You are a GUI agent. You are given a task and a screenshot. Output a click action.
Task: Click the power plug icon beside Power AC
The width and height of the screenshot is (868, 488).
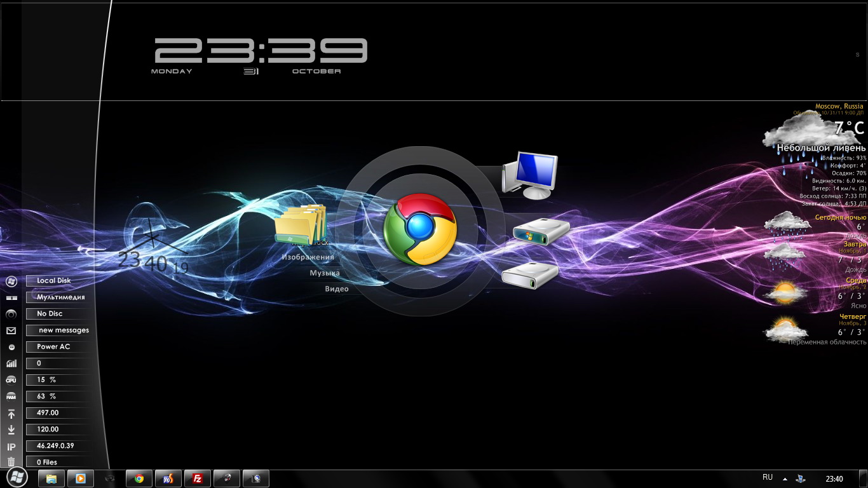coord(11,347)
